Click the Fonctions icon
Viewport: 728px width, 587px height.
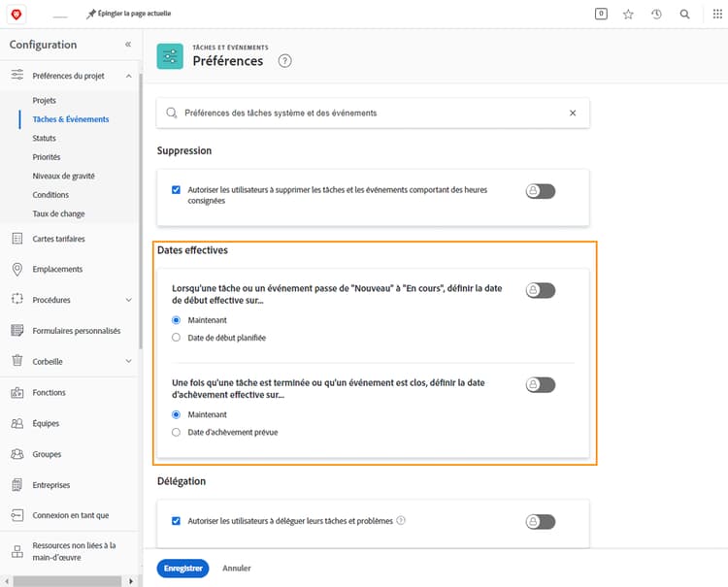(x=17, y=393)
